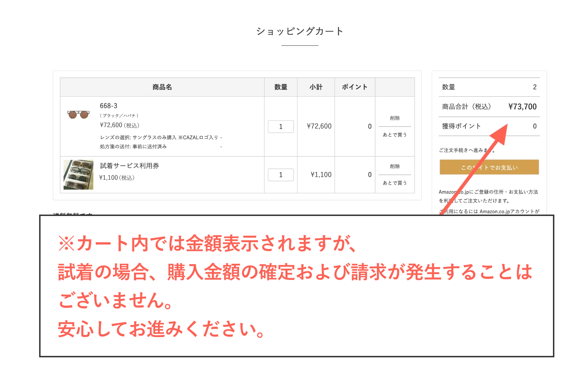This screenshot has height=380, width=588.
Task: Delete the 668-3 item via 削除
Action: point(394,118)
